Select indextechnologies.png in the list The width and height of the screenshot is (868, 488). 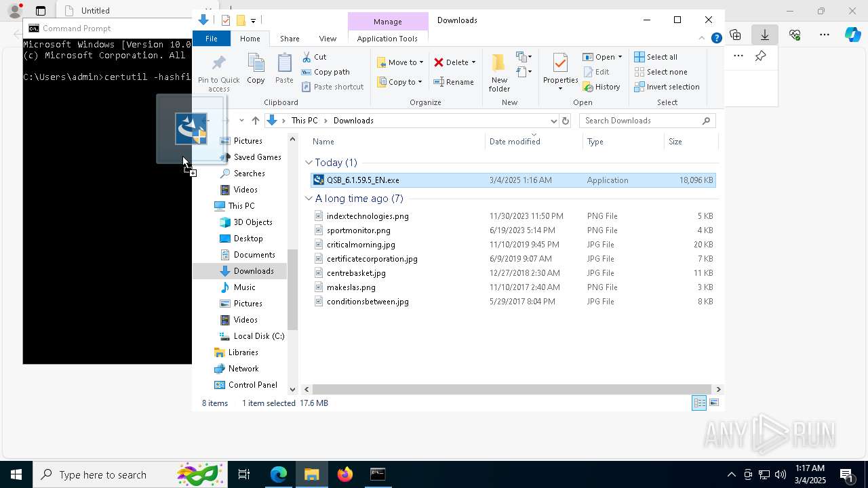[513, 216]
